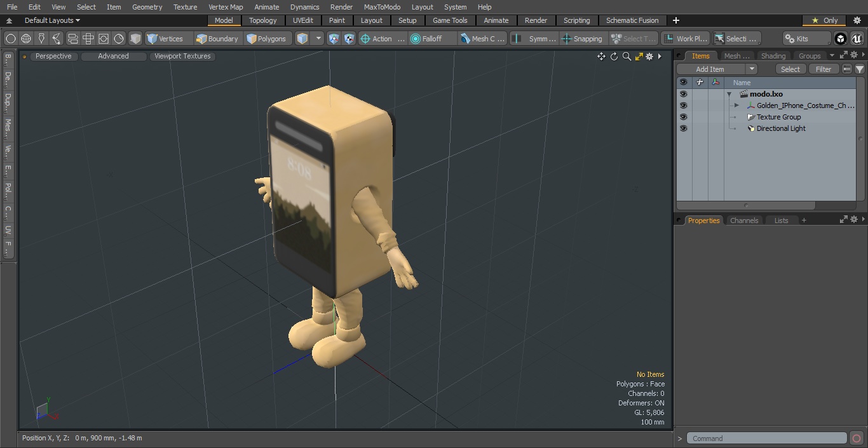Image resolution: width=868 pixels, height=448 pixels.
Task: Open the Kits menu
Action: point(806,39)
